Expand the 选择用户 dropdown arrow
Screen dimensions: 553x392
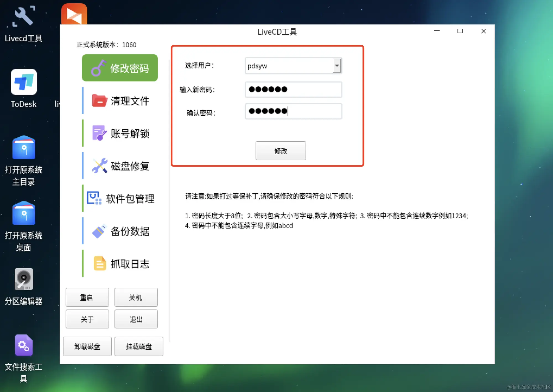click(337, 66)
